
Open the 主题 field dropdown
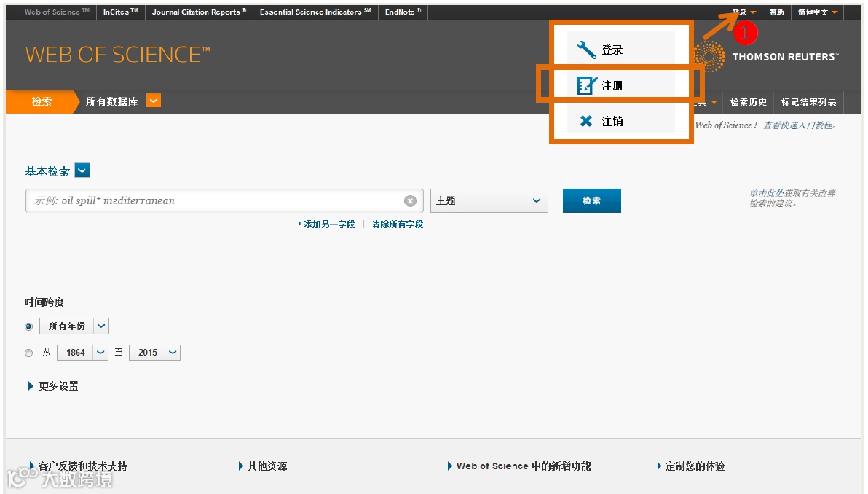(x=537, y=200)
